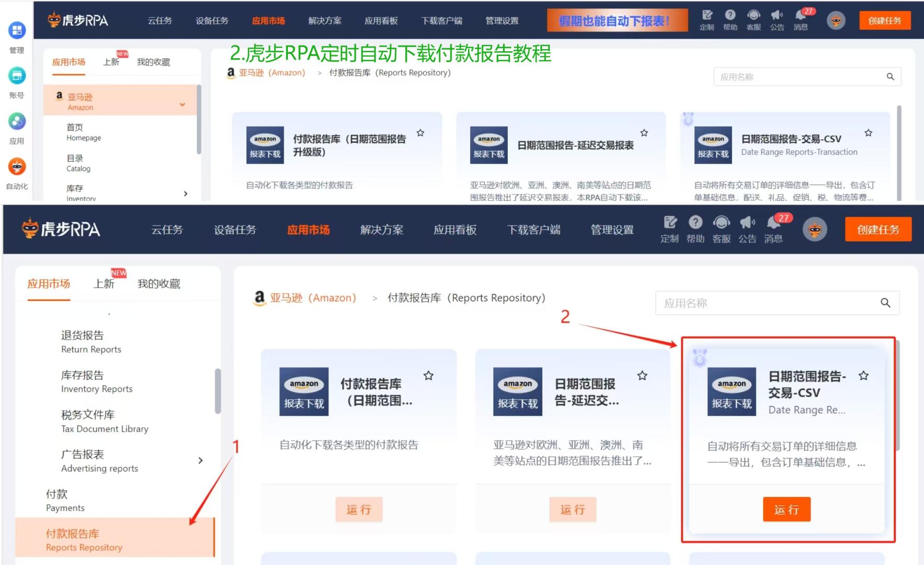
Task: Expand 广告报表 arrow in lower screenshot
Action: tap(201, 460)
